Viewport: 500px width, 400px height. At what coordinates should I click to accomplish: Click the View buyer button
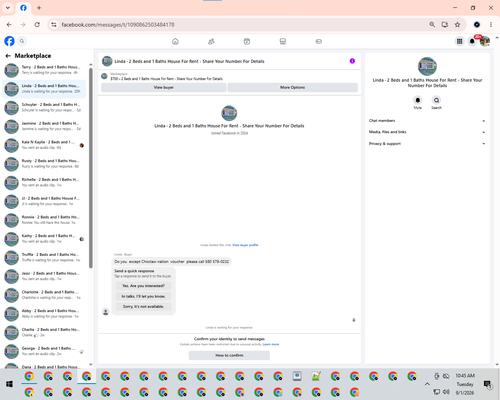(x=164, y=87)
